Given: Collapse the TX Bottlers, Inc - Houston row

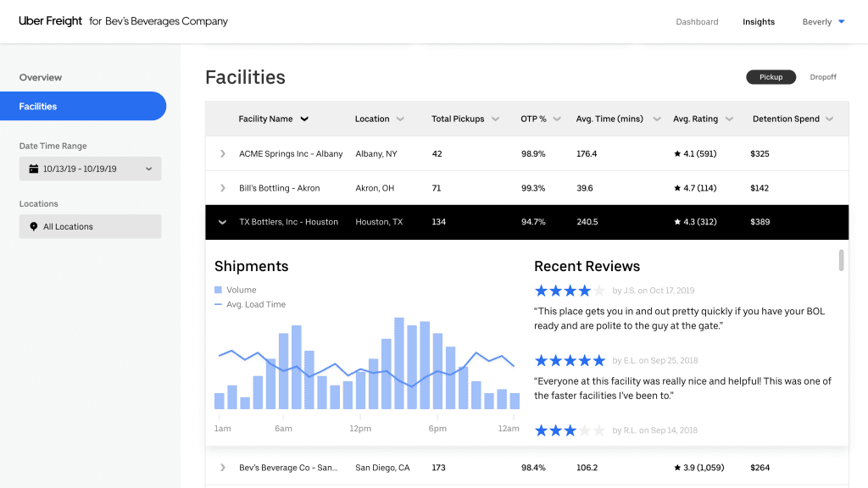Looking at the screenshot, I should click(x=222, y=221).
